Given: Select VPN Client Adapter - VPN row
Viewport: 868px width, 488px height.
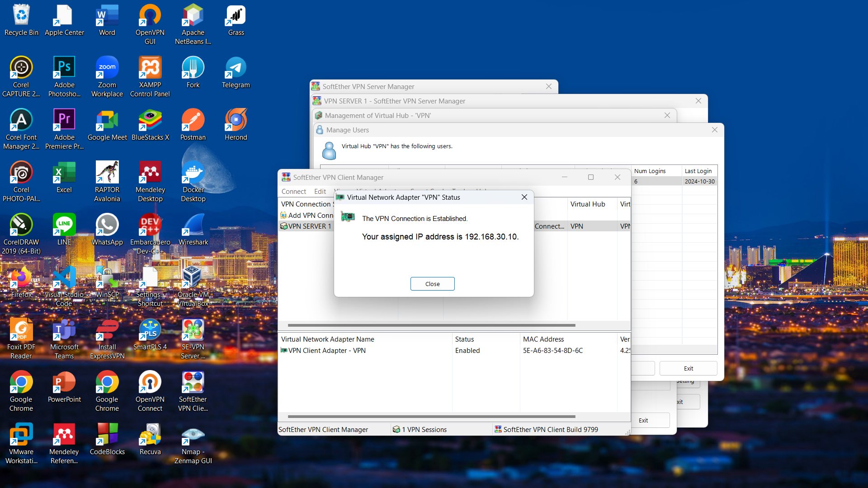Looking at the screenshot, I should click(x=323, y=351).
